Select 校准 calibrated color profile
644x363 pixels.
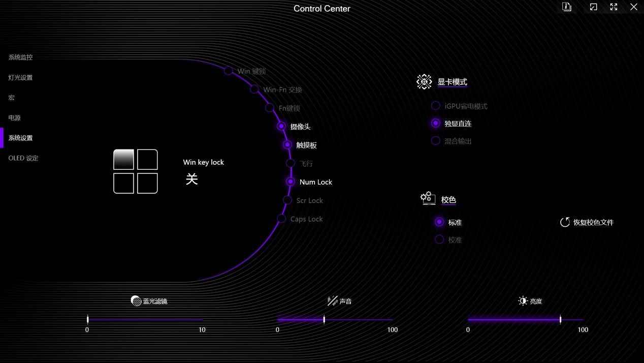439,239
